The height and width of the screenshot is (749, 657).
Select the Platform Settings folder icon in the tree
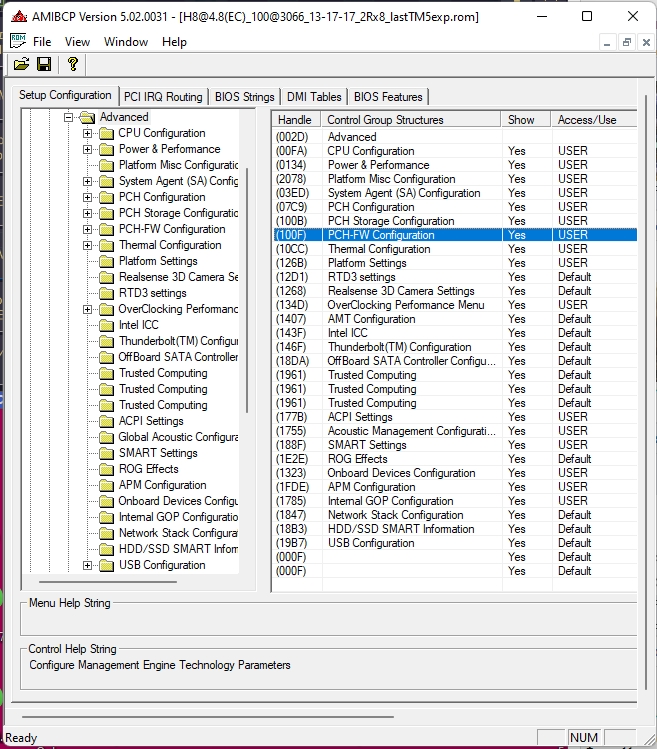coord(106,261)
